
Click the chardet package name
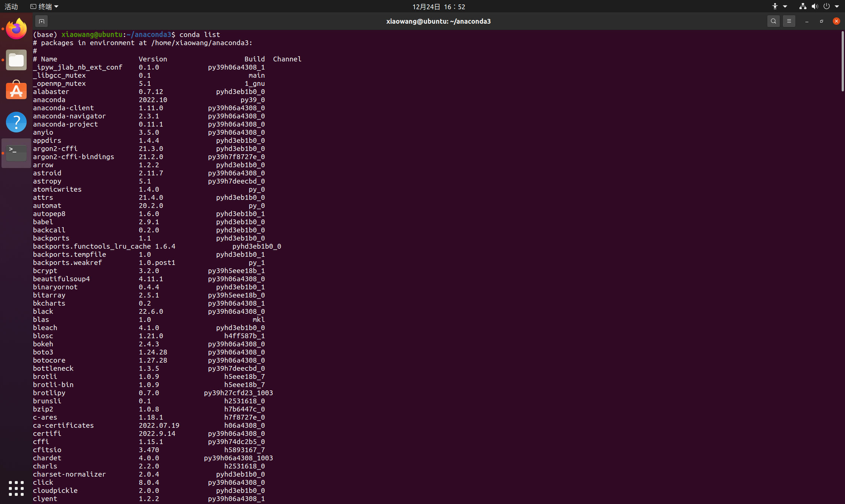[47, 458]
